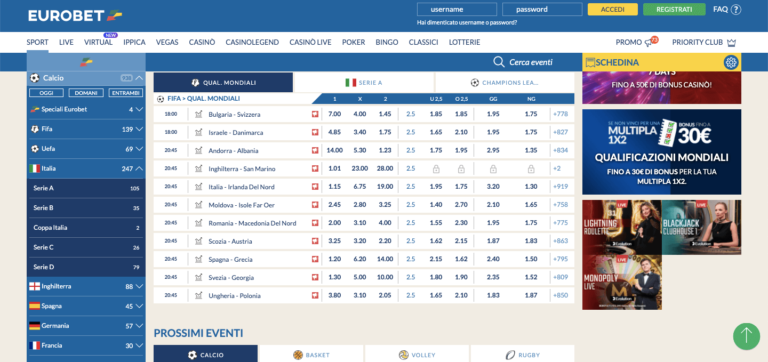The height and width of the screenshot is (362, 768).
Task: Select odd 7.00 for Bulgaria win
Action: pyautogui.click(x=335, y=114)
